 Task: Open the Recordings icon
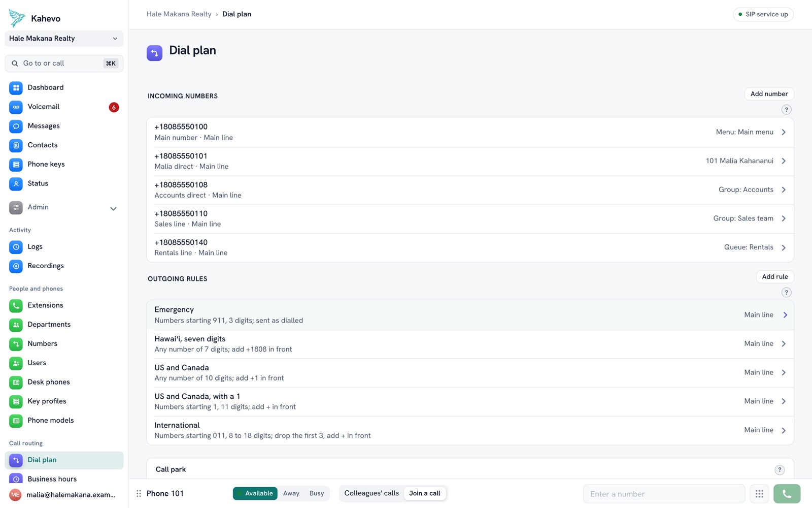(16, 266)
